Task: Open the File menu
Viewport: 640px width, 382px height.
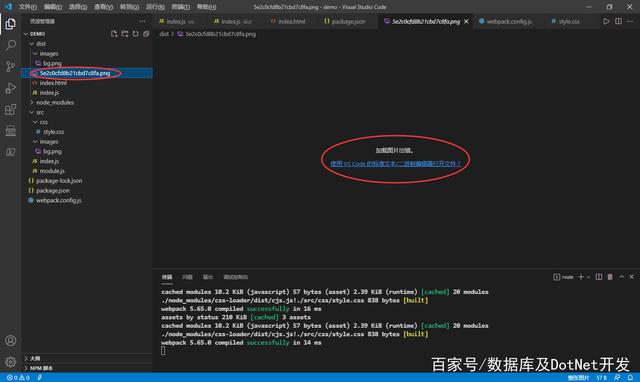Action: point(28,7)
